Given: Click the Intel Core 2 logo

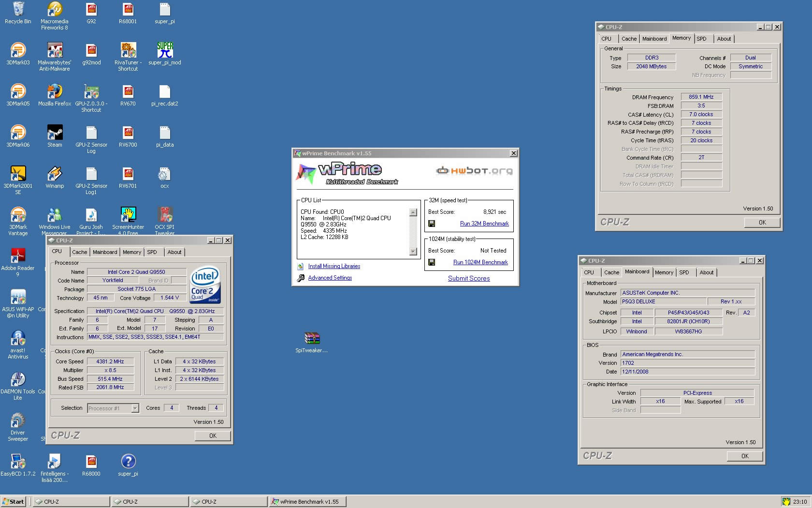Looking at the screenshot, I should click(205, 284).
